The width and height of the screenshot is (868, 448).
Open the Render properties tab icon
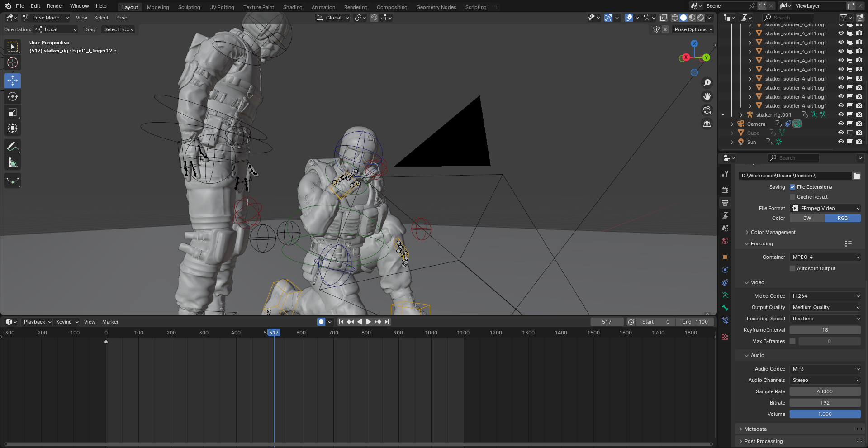[x=725, y=190]
